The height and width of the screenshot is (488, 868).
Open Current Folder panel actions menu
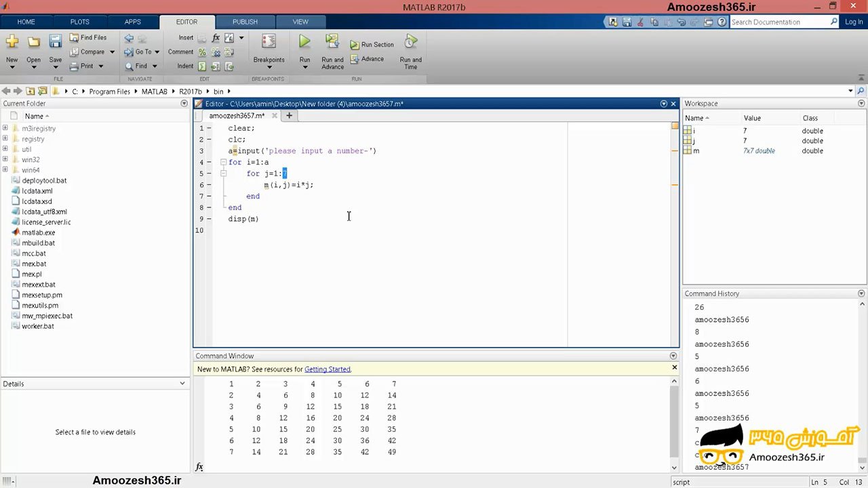(184, 104)
